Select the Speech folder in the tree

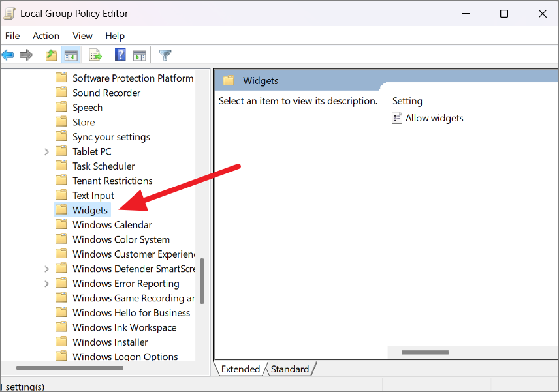pyautogui.click(x=88, y=108)
